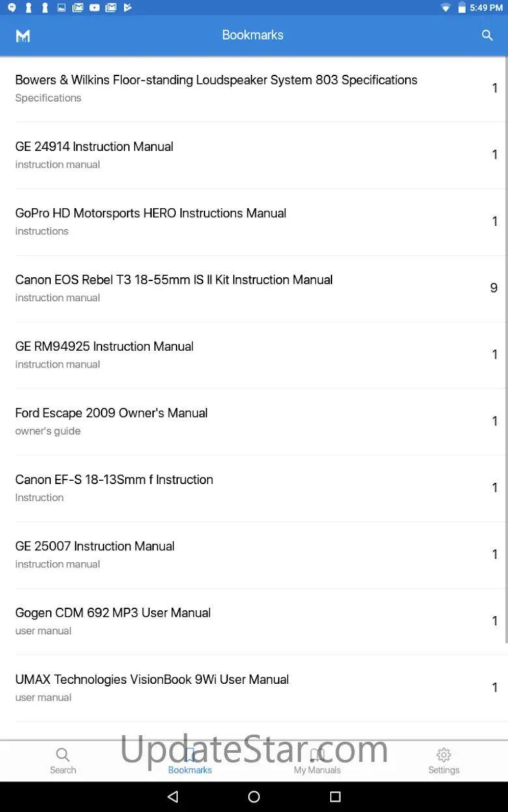Open UMAX VisionBook 9Wi User Manual
Screen dimensions: 508x812
click(x=152, y=687)
